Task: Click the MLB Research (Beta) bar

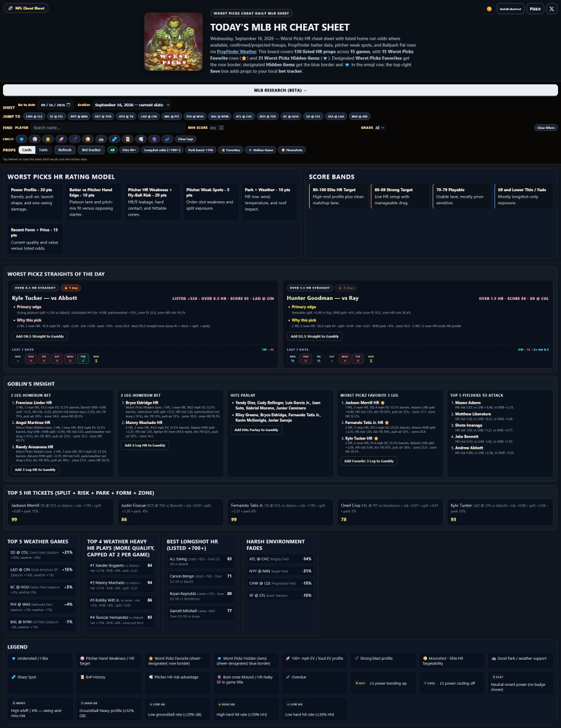Action: [280, 90]
